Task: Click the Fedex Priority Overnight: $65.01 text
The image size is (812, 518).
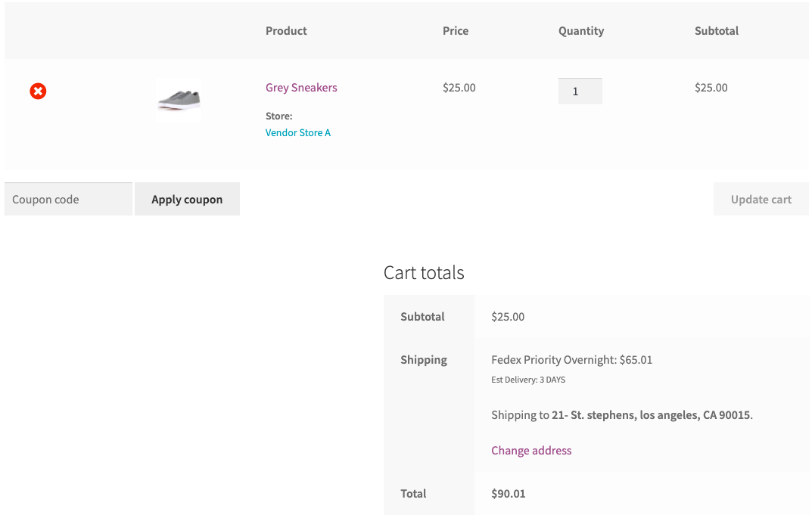Action: [571, 360]
